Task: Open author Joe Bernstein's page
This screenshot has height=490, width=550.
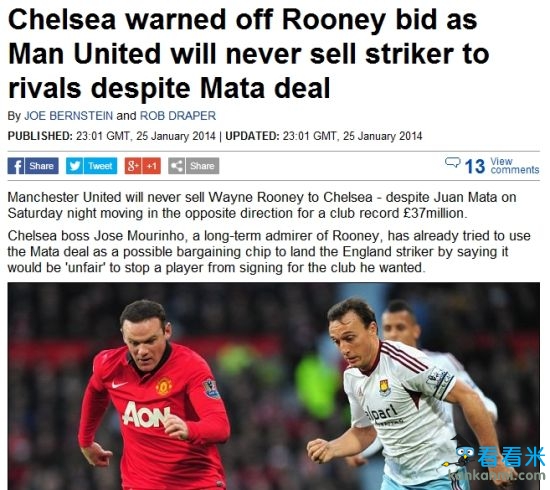Action: pyautogui.click(x=68, y=116)
